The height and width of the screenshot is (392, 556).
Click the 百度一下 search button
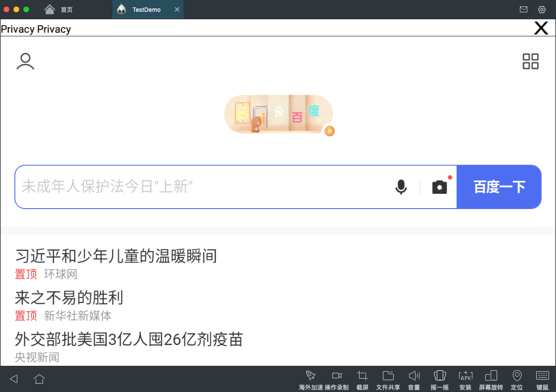[499, 187]
